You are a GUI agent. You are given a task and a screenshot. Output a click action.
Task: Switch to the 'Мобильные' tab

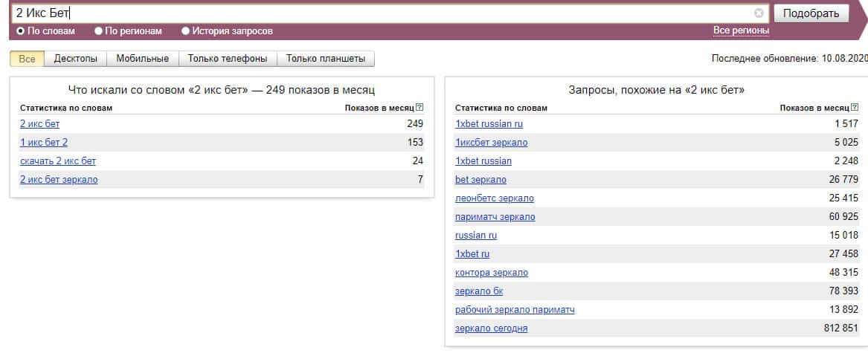pyautogui.click(x=142, y=59)
